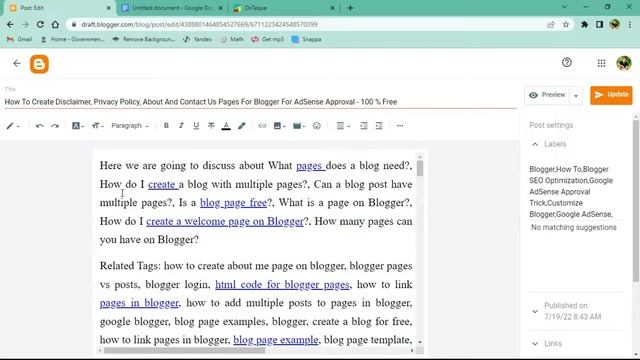The width and height of the screenshot is (640, 360).
Task: Open the text alignment dropdown
Action: 343,126
